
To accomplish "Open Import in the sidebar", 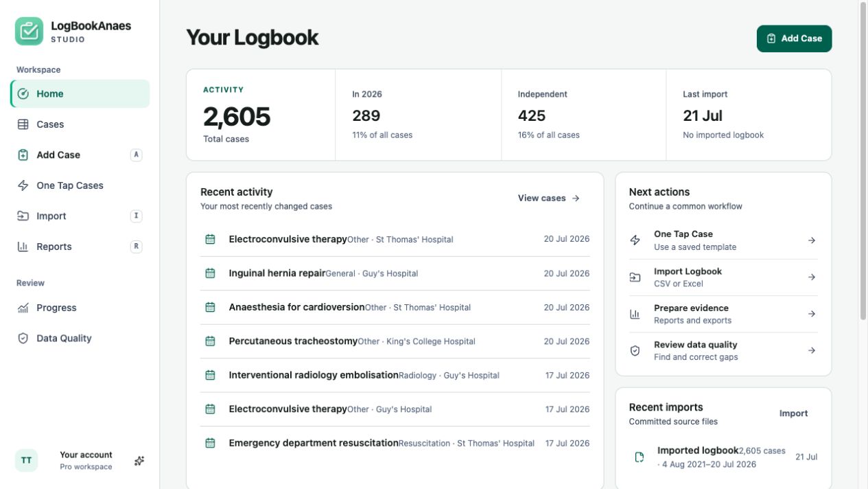I will tap(80, 216).
